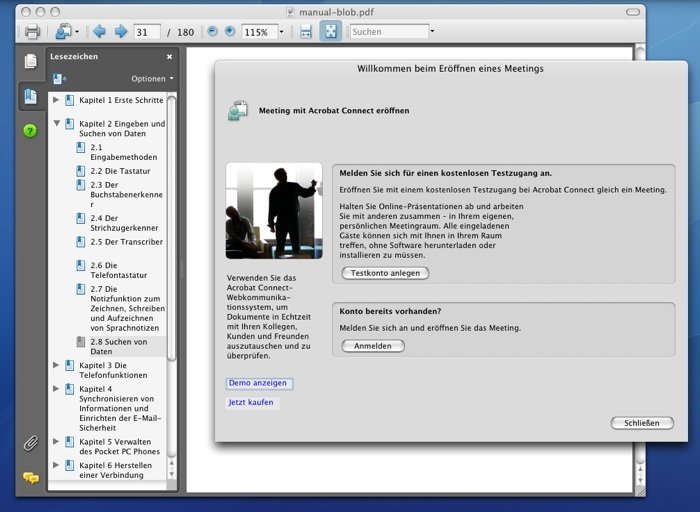
Task: Open the Attachments paperclip icon
Action: (x=30, y=443)
